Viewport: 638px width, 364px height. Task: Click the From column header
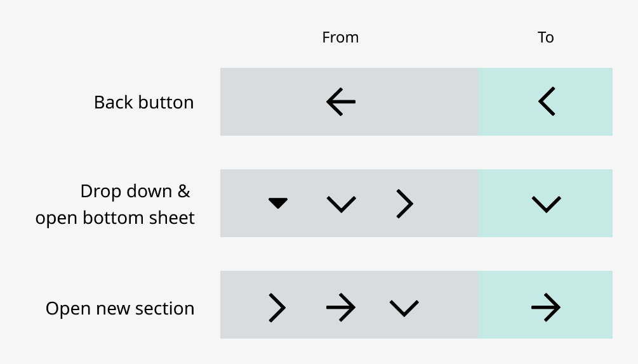(340, 37)
